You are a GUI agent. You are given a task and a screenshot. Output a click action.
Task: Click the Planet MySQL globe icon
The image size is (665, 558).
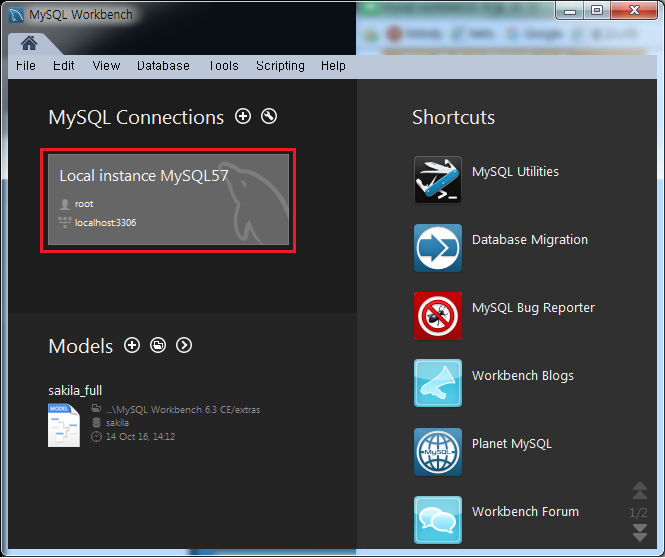click(438, 452)
